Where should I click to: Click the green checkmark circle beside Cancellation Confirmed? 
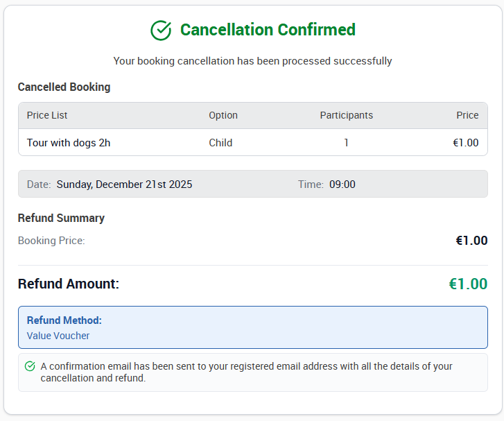coord(161,31)
